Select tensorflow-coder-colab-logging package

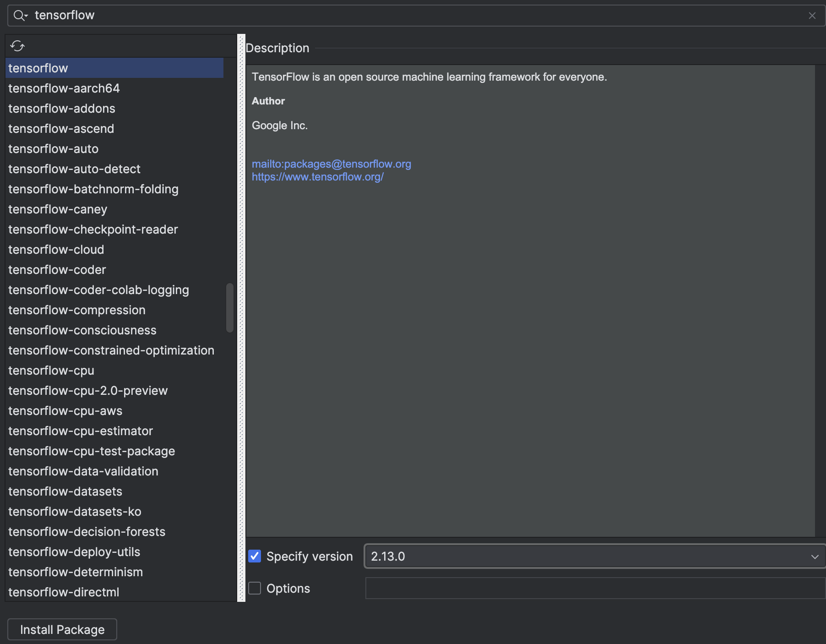pyautogui.click(x=114, y=289)
